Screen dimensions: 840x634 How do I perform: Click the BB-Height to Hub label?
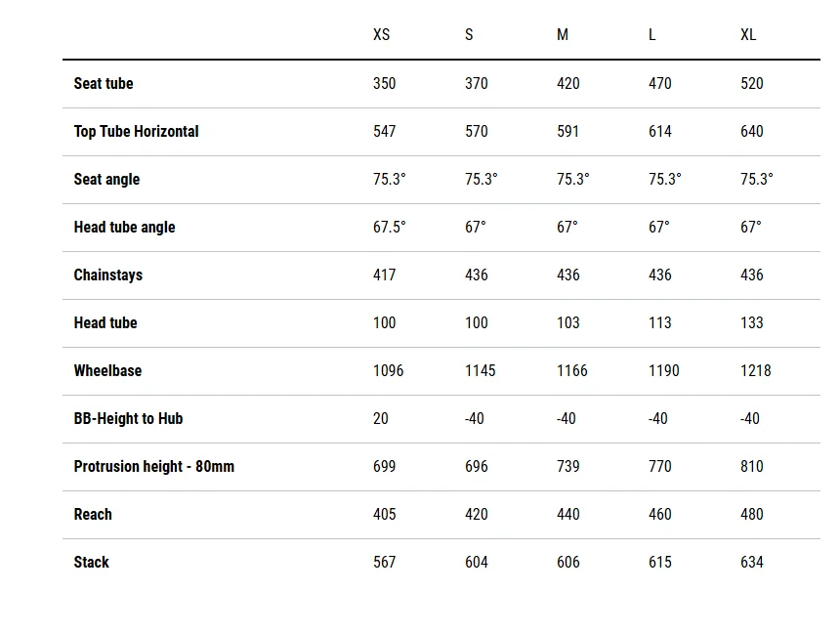pos(128,418)
